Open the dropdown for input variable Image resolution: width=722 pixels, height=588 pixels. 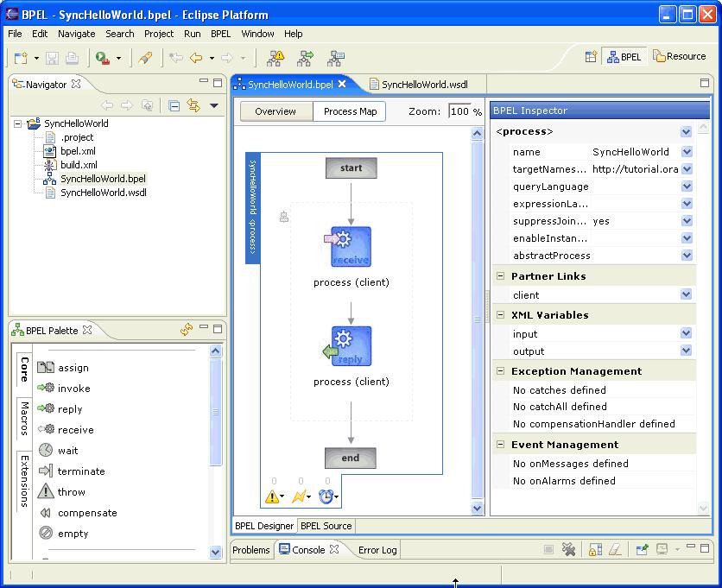(x=686, y=333)
